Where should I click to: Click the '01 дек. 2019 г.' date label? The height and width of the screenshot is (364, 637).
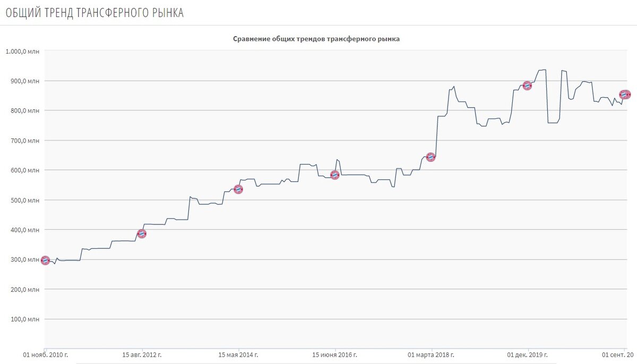[x=527, y=354]
